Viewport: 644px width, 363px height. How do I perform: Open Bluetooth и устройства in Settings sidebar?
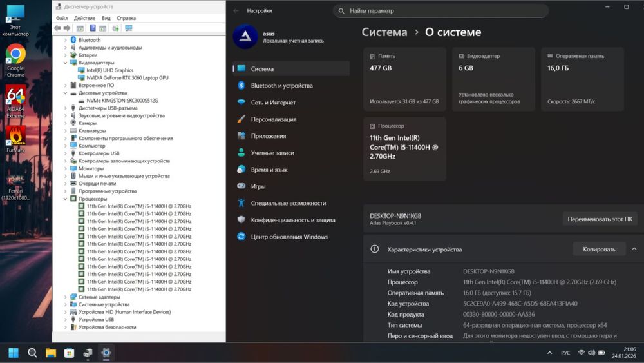(291, 86)
